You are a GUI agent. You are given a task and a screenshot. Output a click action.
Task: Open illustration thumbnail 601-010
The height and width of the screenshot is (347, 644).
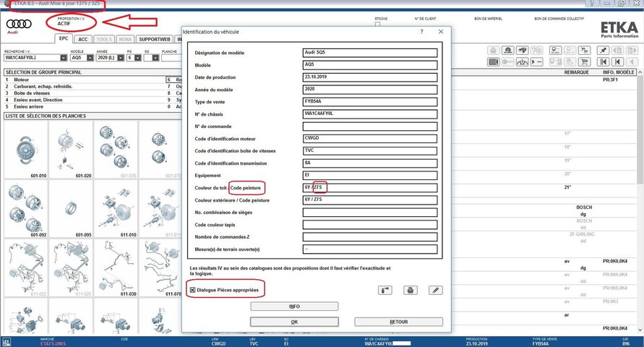(x=26, y=150)
